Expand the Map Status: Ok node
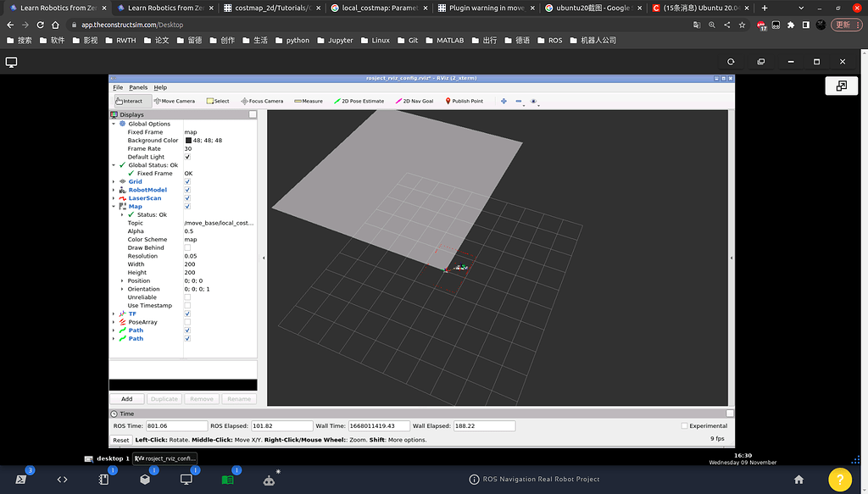 (x=122, y=214)
